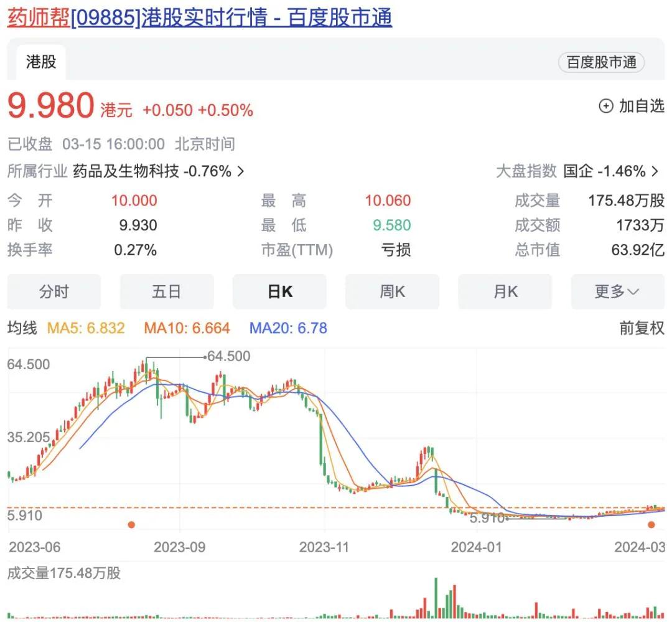Image resolution: width=672 pixels, height=622 pixels.
Task: Click the 成交量175.48万股 volume chart label
Action: coord(64,573)
